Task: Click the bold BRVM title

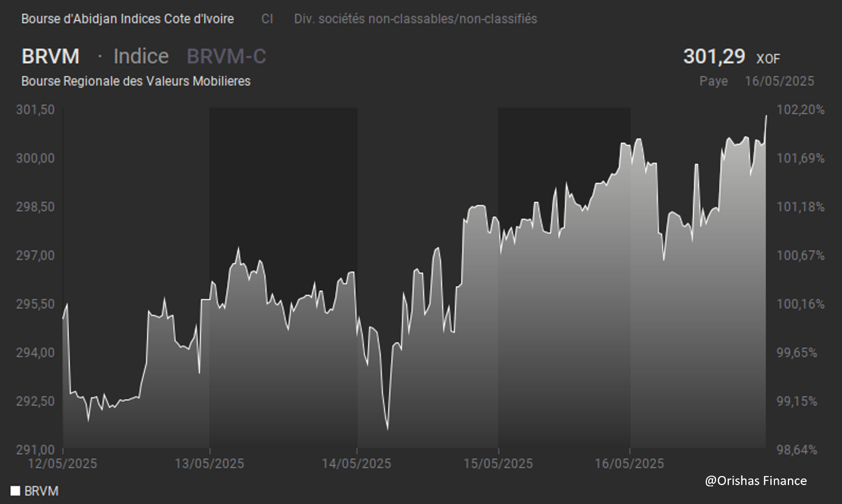Action: [x=50, y=56]
